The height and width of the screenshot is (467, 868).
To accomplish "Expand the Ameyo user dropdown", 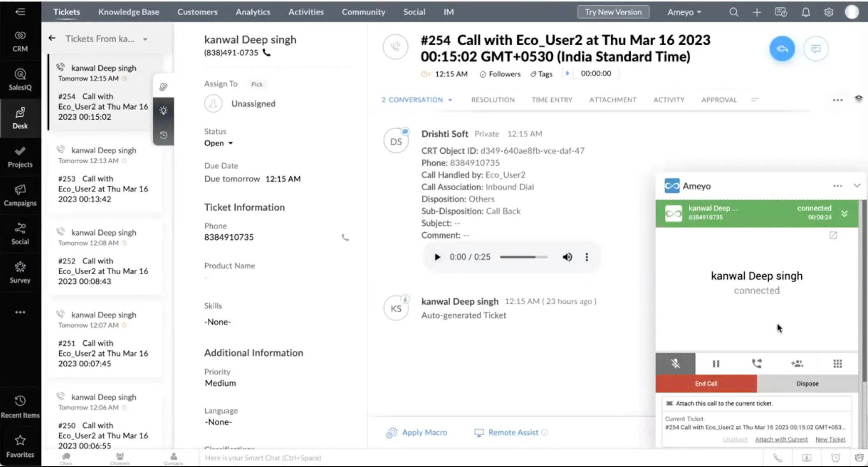I will 684,12.
